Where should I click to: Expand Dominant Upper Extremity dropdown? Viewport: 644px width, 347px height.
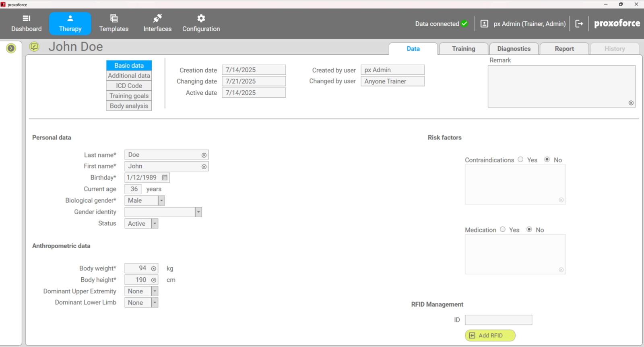155,291
